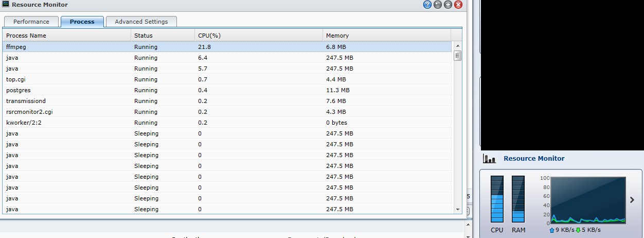Viewport: 644px width, 238px height.
Task: Select the Process tab
Action: 82,22
